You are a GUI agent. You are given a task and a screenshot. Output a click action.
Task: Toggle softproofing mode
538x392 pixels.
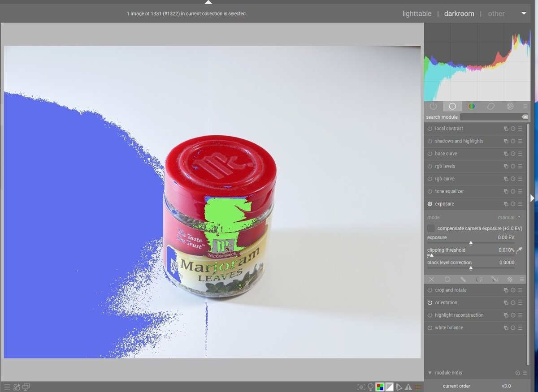pyautogui.click(x=399, y=387)
